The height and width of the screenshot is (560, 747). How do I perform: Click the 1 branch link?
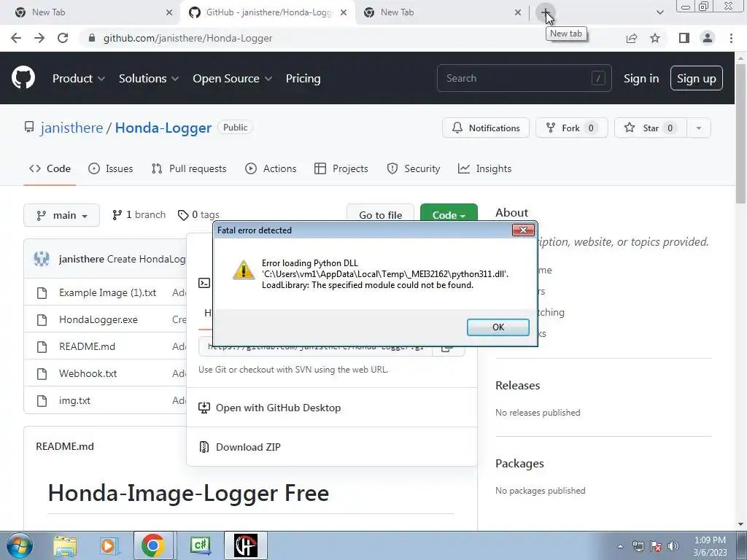[x=139, y=215]
